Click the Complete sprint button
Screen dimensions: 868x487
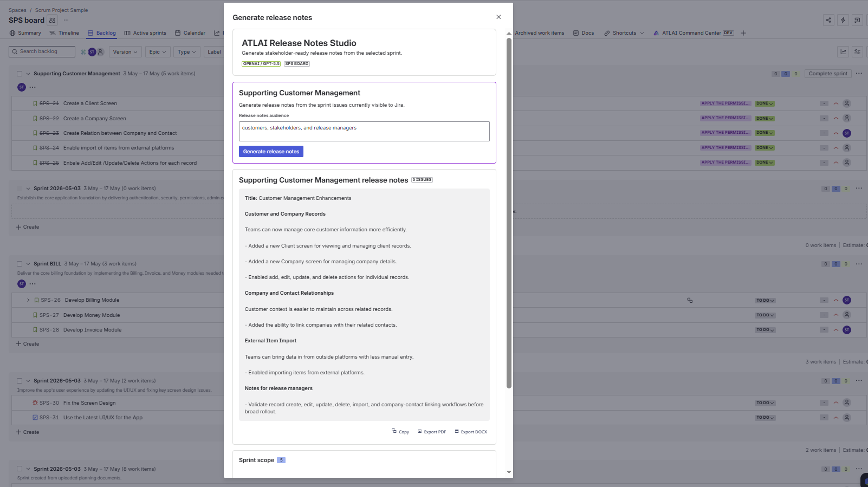click(x=828, y=74)
